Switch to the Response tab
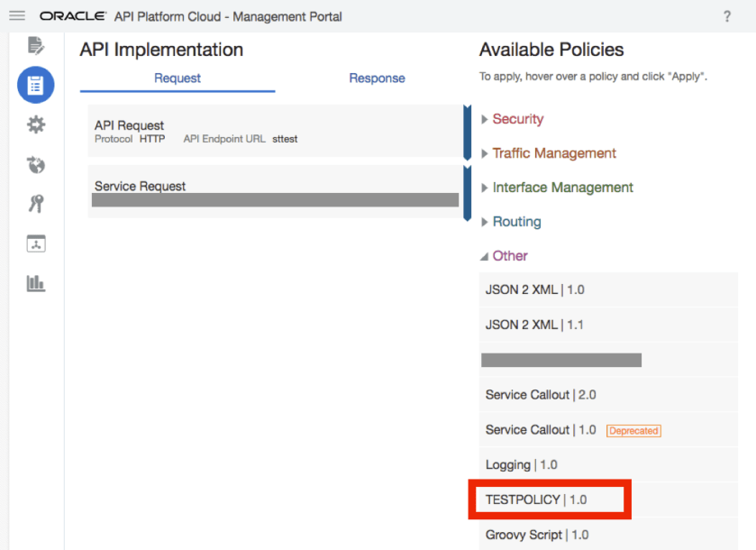756x550 pixels. click(x=377, y=78)
